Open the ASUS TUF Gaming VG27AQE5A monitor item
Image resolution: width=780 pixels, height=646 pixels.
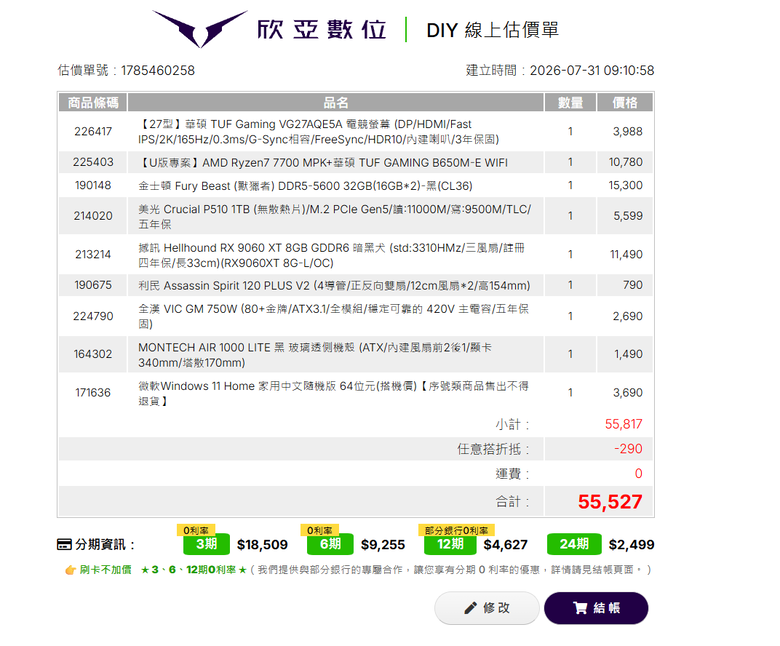(318, 132)
